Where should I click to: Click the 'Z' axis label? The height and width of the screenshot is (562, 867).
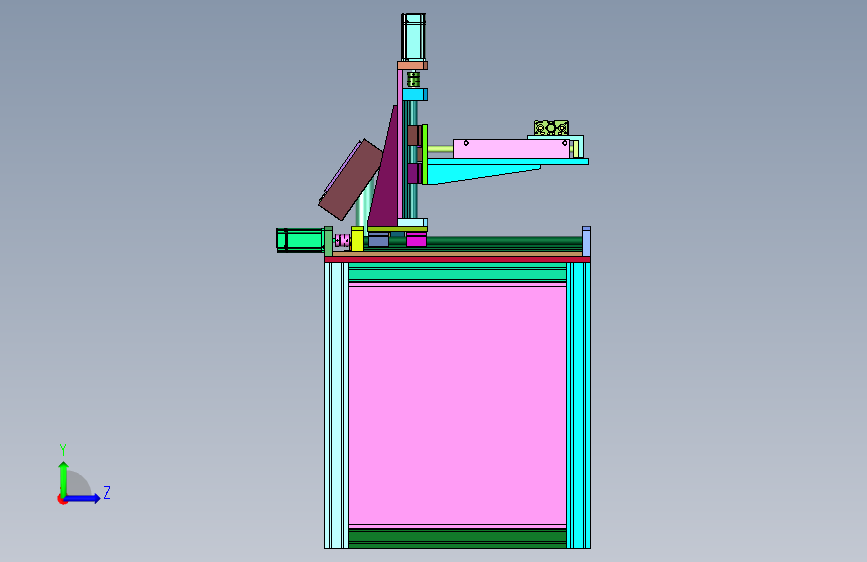(107, 492)
